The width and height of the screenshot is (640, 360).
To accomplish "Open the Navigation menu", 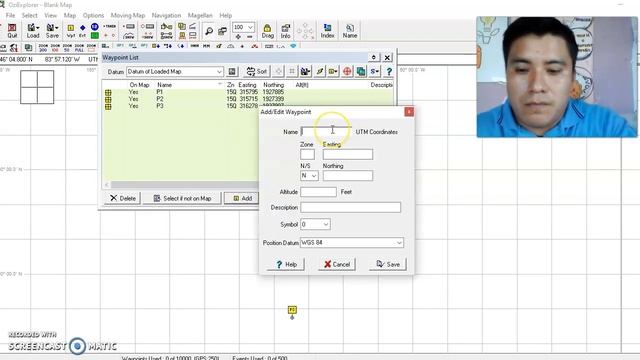I will click(x=166, y=15).
